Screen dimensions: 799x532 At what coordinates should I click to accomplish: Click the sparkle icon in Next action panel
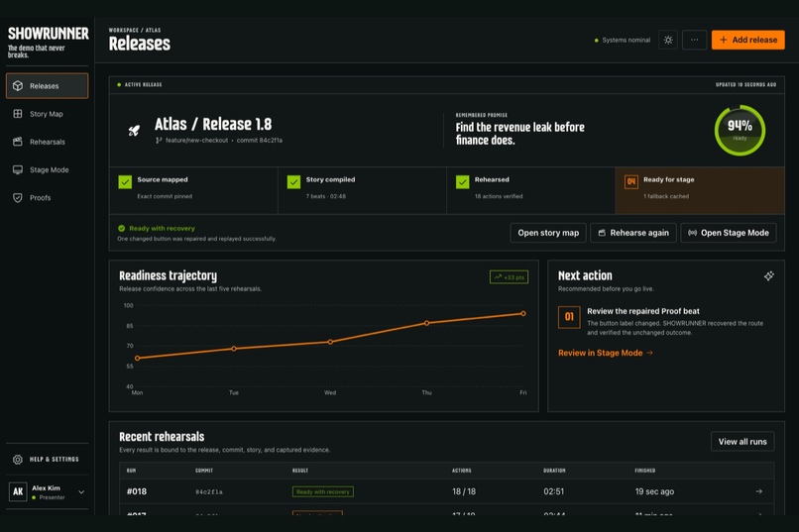(769, 276)
